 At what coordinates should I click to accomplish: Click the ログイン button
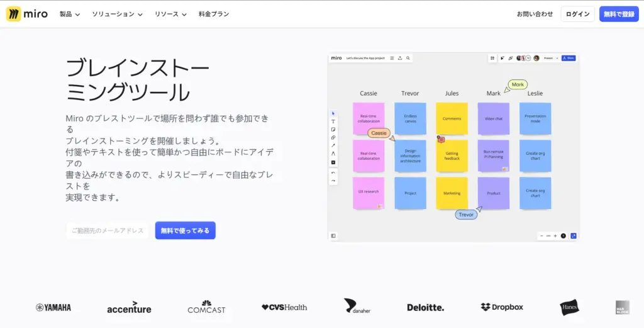(x=577, y=14)
